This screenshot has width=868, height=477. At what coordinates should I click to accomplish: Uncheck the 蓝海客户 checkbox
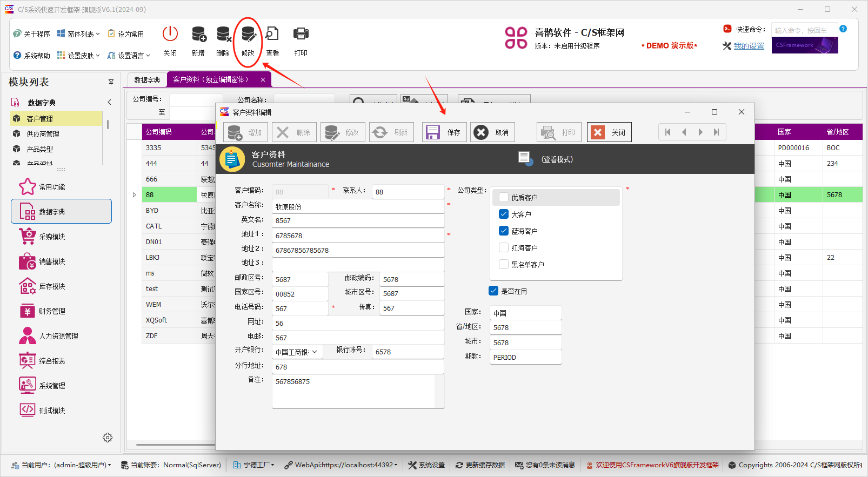coord(504,231)
